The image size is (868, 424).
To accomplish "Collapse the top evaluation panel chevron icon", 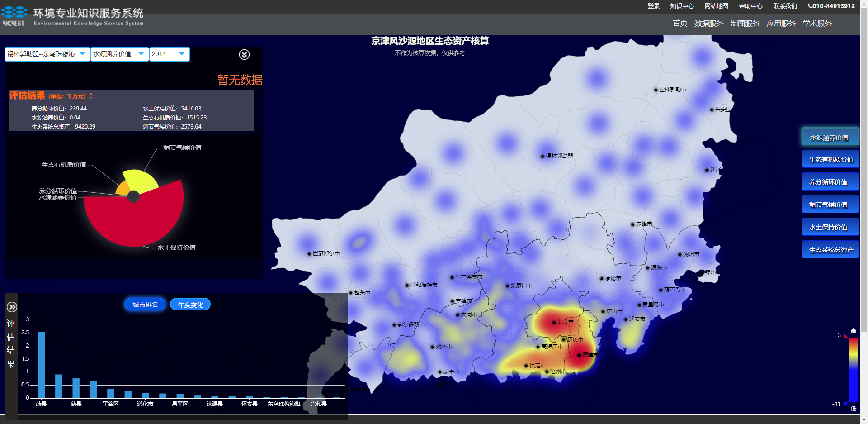I will (244, 55).
